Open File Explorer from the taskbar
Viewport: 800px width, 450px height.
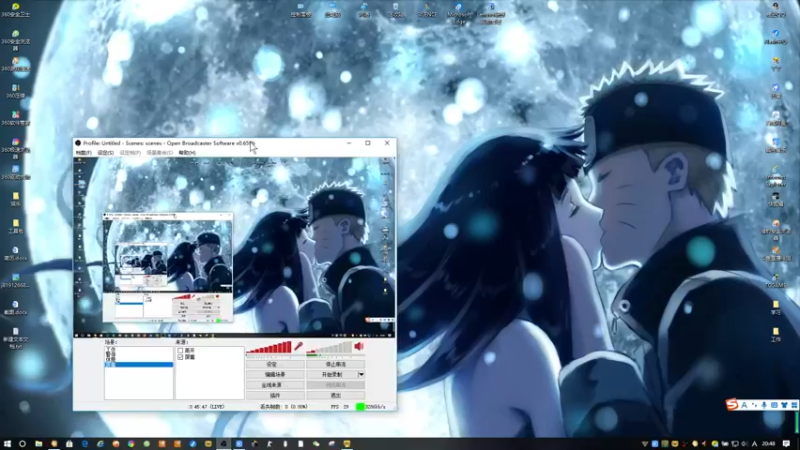(38, 444)
